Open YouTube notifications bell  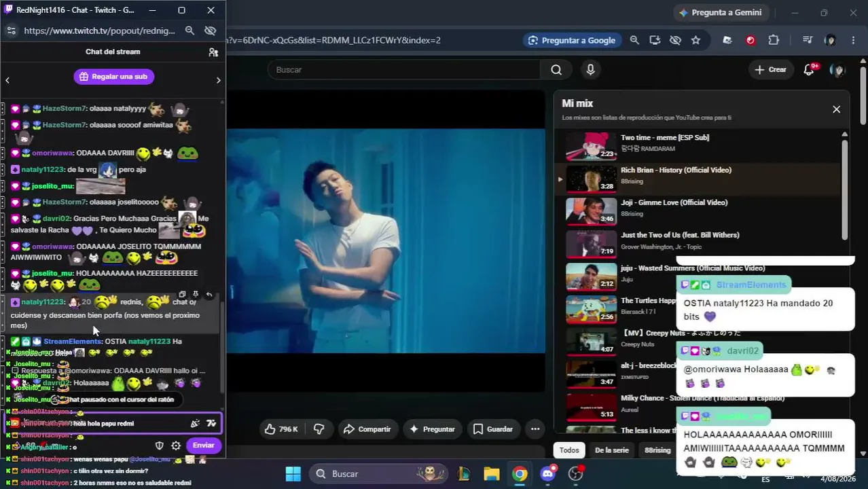coord(809,69)
